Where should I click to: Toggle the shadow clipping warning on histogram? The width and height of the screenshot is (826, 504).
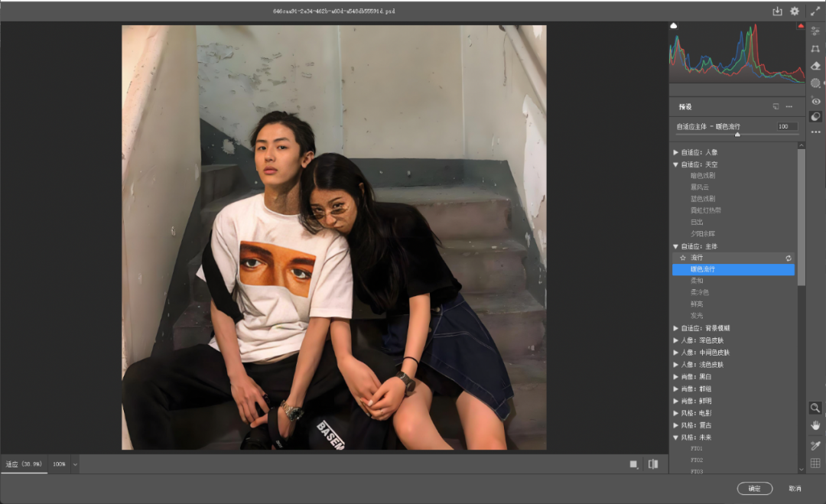pyautogui.click(x=674, y=26)
